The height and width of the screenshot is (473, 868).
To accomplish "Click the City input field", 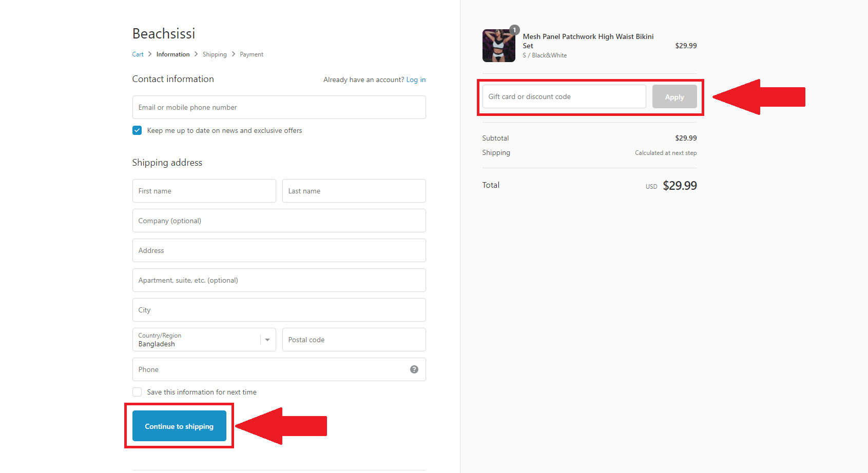I will pyautogui.click(x=279, y=310).
